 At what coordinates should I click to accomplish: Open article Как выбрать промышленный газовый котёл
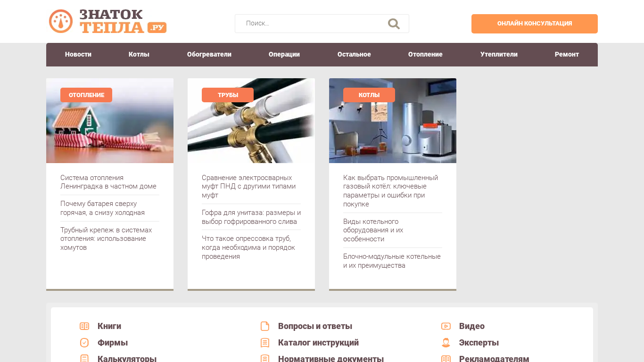391,191
